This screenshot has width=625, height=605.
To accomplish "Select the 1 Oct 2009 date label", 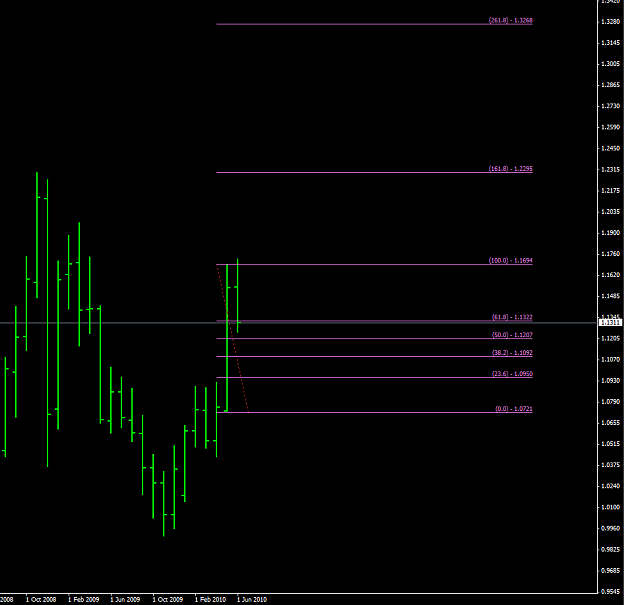I will point(168,599).
